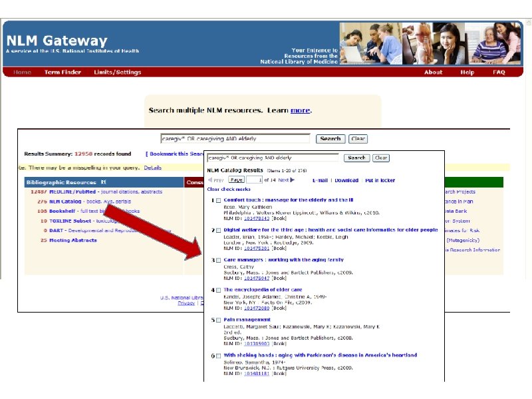This screenshot has width=532, height=399.
Task: Open the DART developmental resource link
Action: 57,230
